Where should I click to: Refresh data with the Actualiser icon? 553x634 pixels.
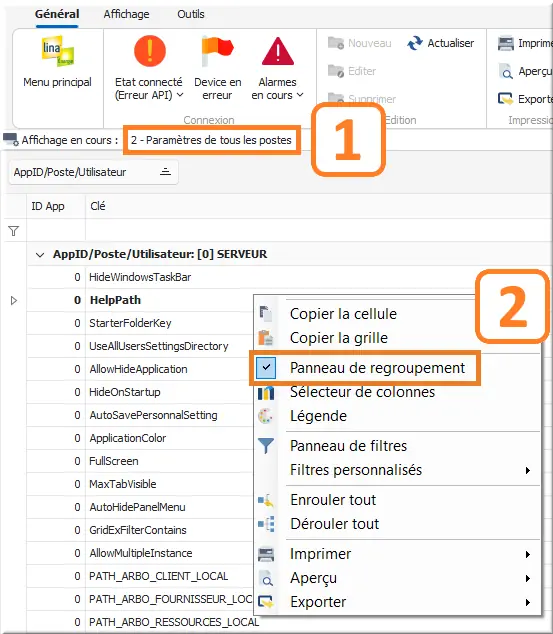click(415, 43)
